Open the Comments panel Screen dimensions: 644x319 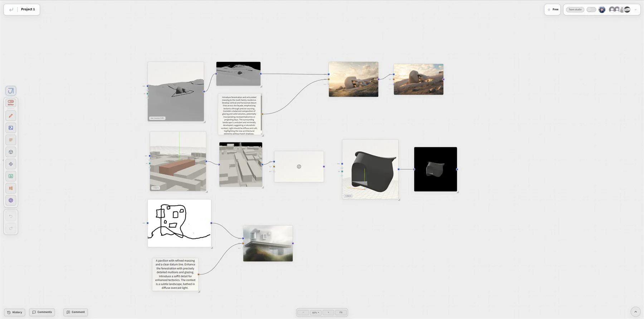click(x=42, y=312)
